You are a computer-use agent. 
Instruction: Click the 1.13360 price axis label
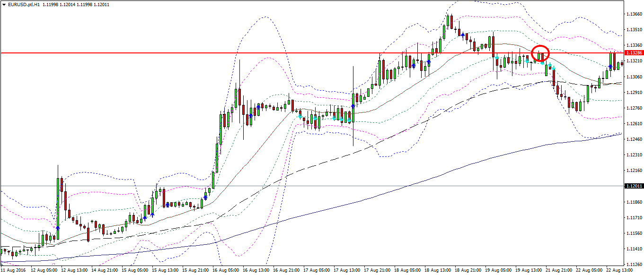634,45
